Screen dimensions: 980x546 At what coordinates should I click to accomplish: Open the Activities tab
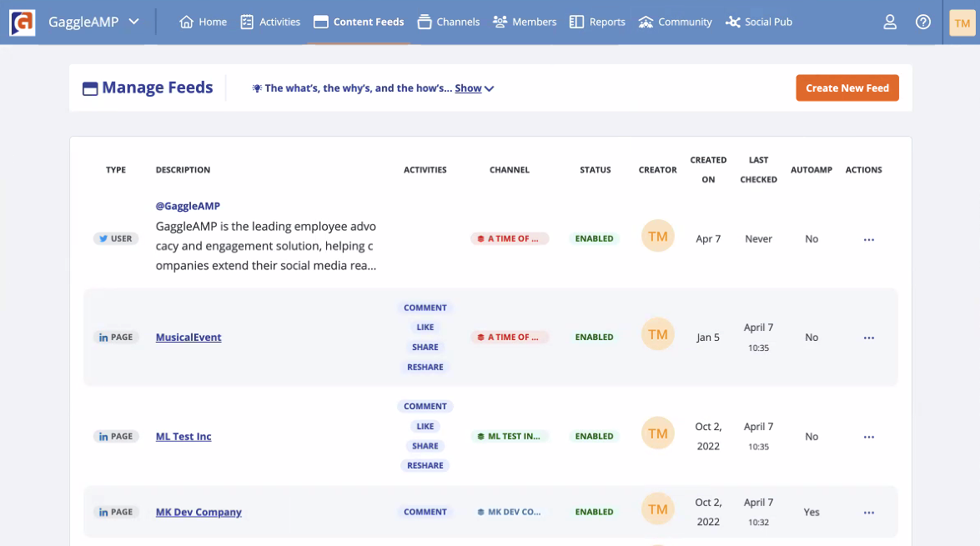(x=270, y=22)
